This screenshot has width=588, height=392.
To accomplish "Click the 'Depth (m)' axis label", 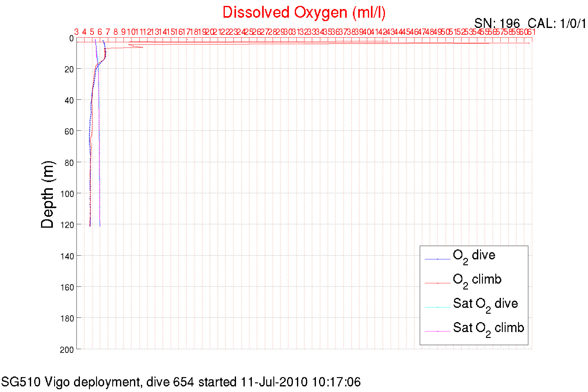I will coord(48,195).
